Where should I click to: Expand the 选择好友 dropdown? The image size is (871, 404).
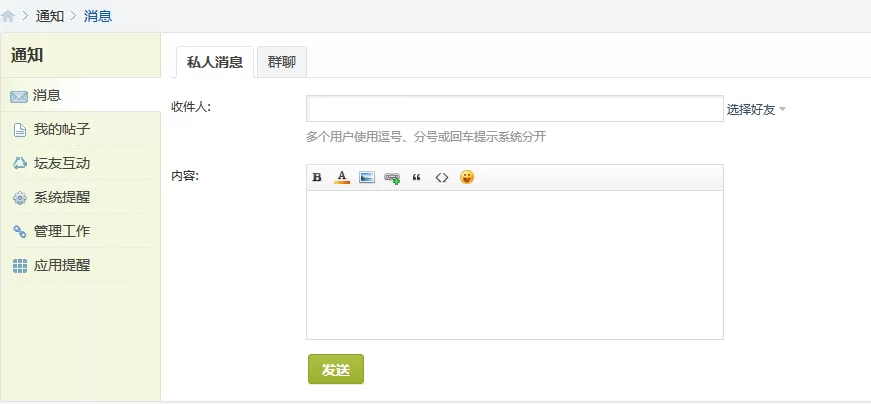[756, 109]
